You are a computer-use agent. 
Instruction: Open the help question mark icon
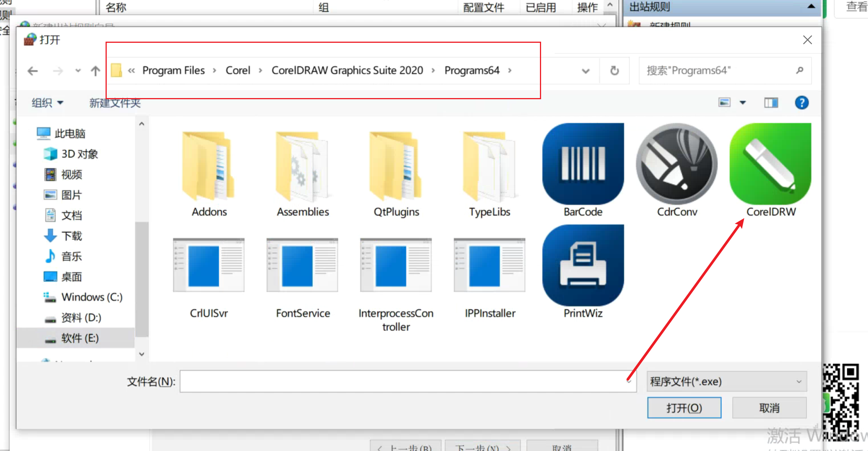coord(802,103)
